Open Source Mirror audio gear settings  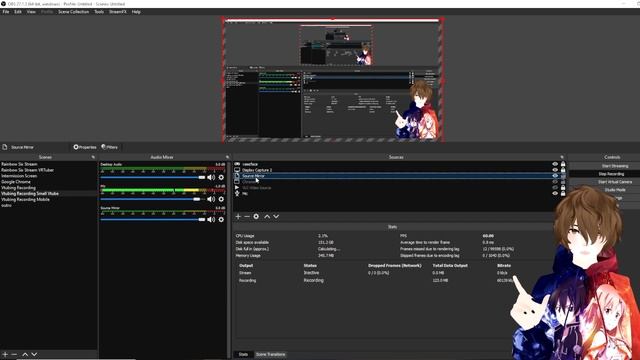coord(221,220)
